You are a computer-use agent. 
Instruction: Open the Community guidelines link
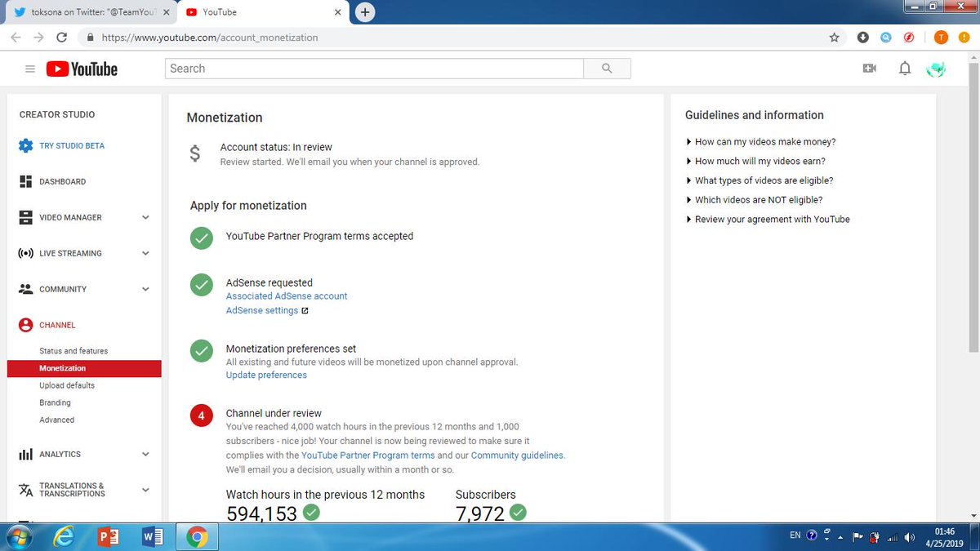click(x=517, y=455)
